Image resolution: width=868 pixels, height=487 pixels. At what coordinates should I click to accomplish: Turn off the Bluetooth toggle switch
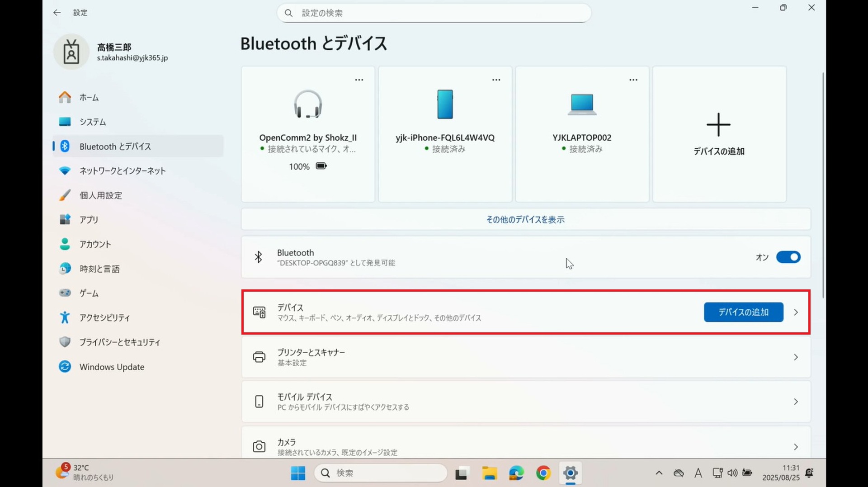(x=788, y=257)
